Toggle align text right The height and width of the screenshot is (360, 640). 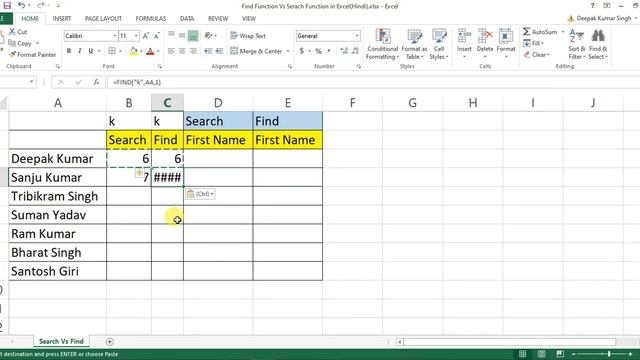pos(193,51)
